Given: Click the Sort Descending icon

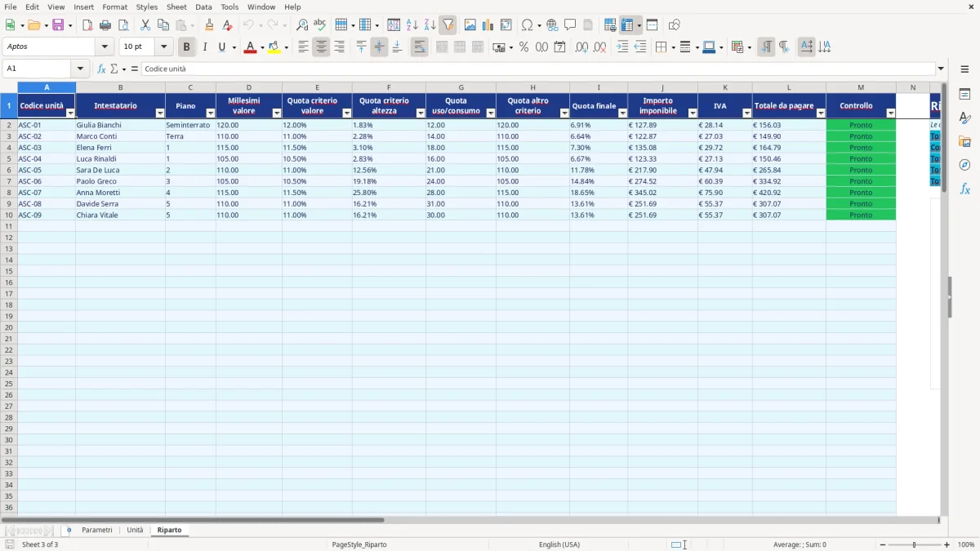Looking at the screenshot, I should pyautogui.click(x=430, y=25).
